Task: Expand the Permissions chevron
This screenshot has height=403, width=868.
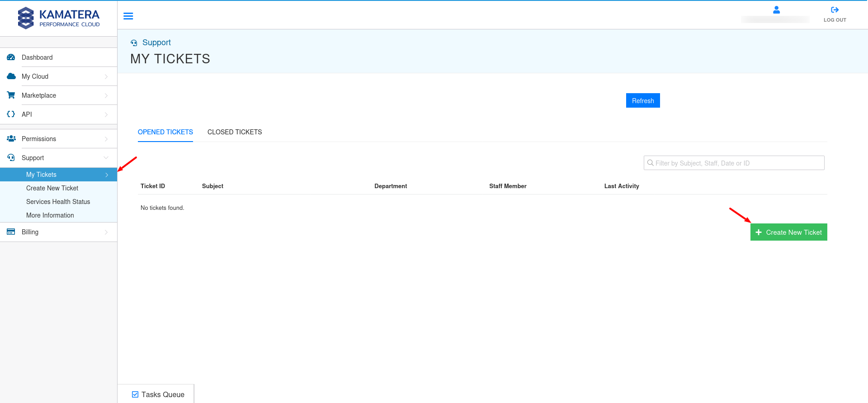Action: [x=106, y=139]
